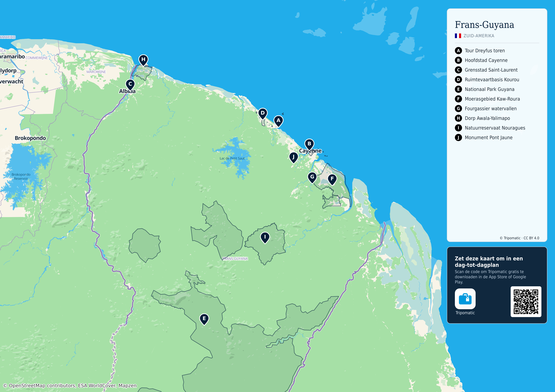
Task: Click the Tripomatic suitcase app icon
Action: coord(465,299)
